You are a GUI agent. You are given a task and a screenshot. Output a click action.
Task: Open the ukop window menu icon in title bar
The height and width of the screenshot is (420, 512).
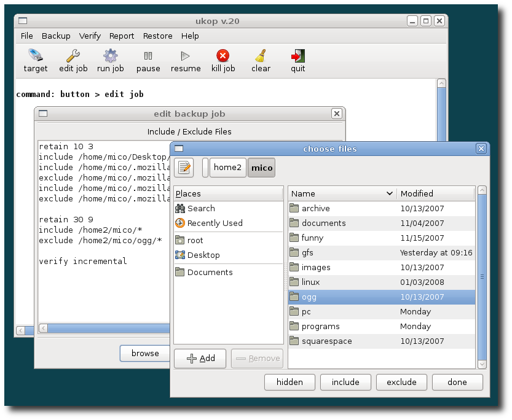(x=23, y=21)
